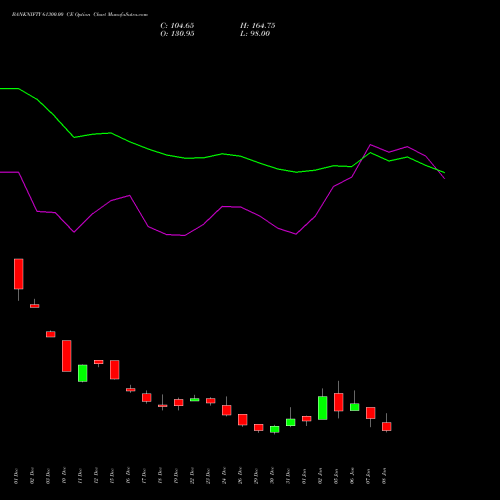Click the close value C: 104.65
Screen dimensions: 500x500
[x=177, y=26]
